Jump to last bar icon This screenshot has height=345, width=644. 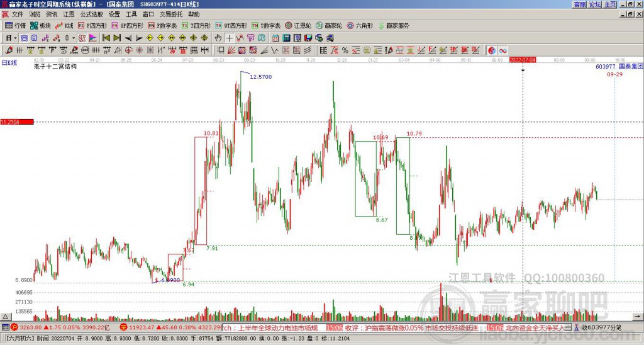click(x=117, y=38)
